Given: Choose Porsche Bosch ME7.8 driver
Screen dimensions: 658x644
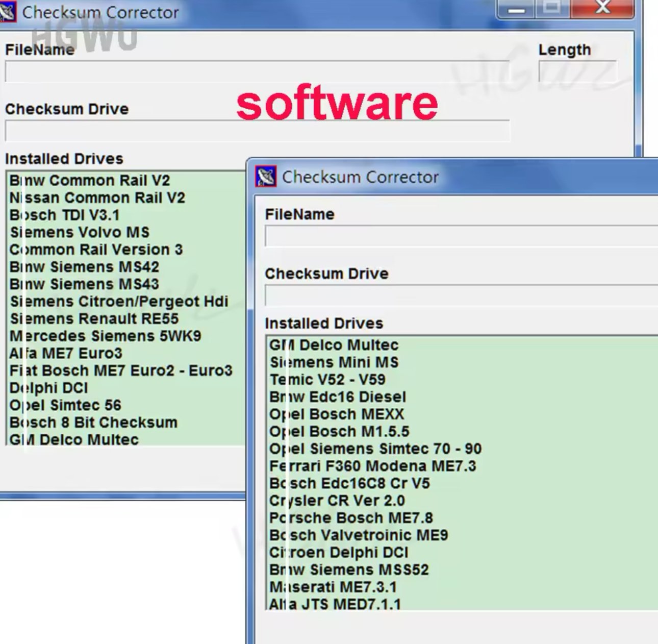Looking at the screenshot, I should coord(351,518).
